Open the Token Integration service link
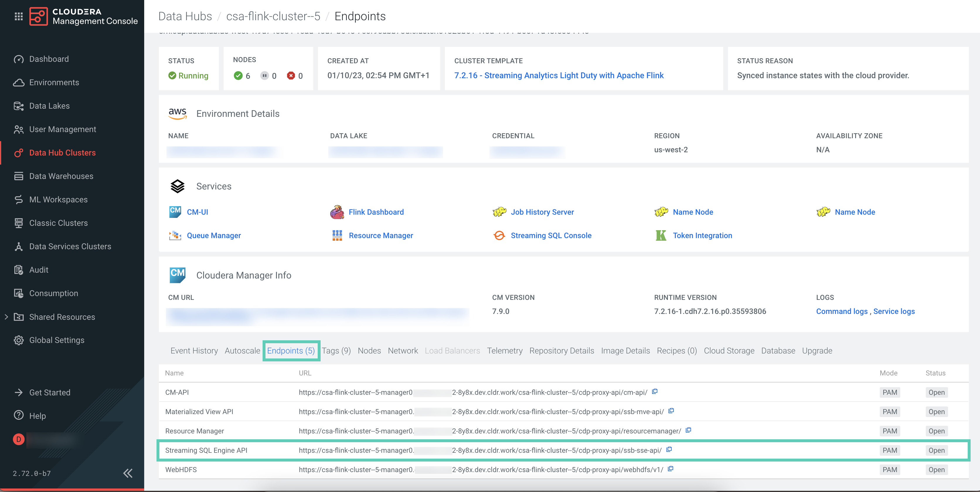The image size is (980, 492). click(702, 235)
